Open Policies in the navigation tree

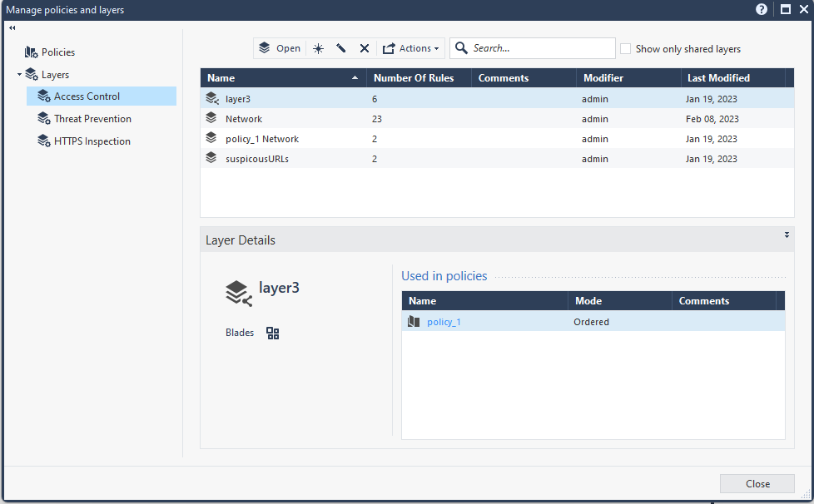[57, 52]
